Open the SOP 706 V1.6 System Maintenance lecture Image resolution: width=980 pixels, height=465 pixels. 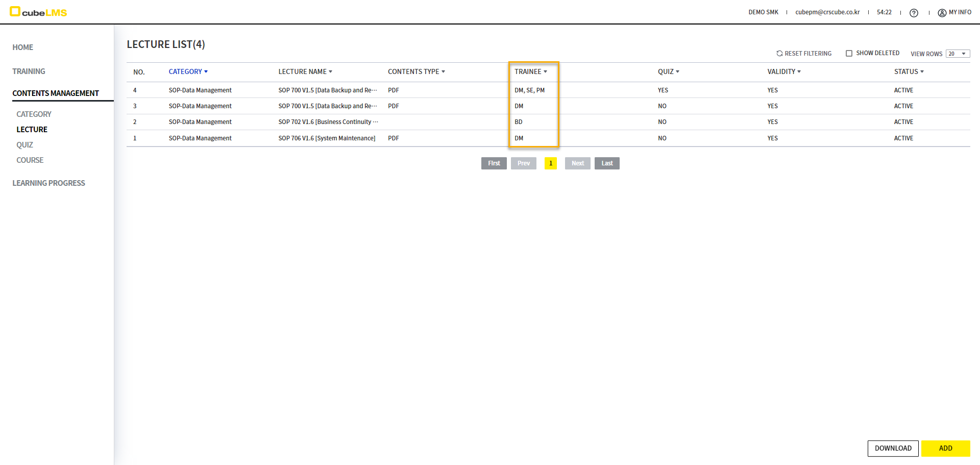coord(327,138)
